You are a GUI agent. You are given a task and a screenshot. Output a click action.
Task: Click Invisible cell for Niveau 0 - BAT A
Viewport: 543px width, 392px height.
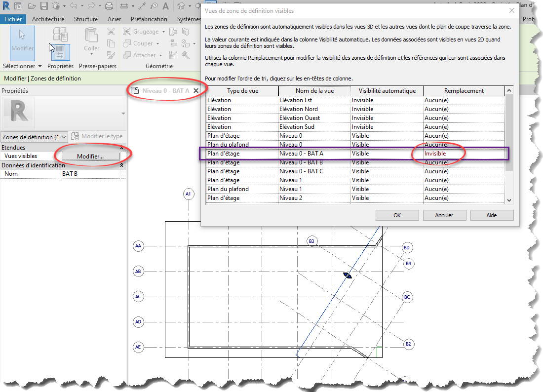tap(436, 154)
